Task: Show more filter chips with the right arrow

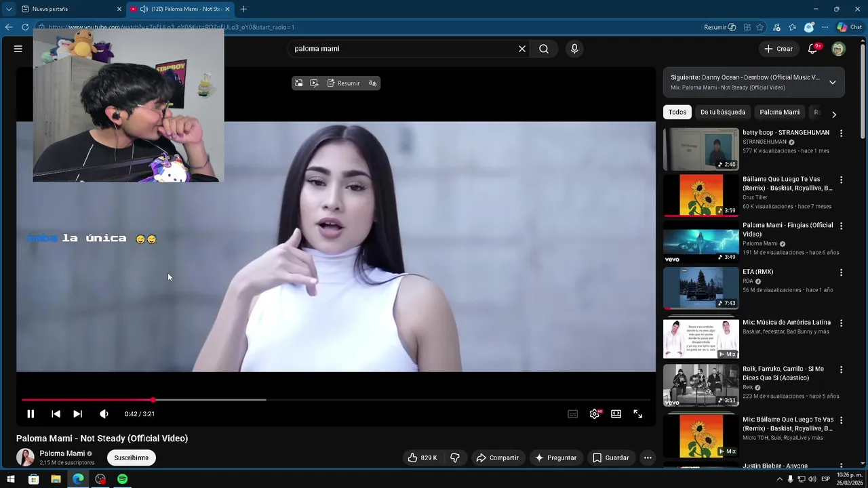Action: [x=834, y=115]
